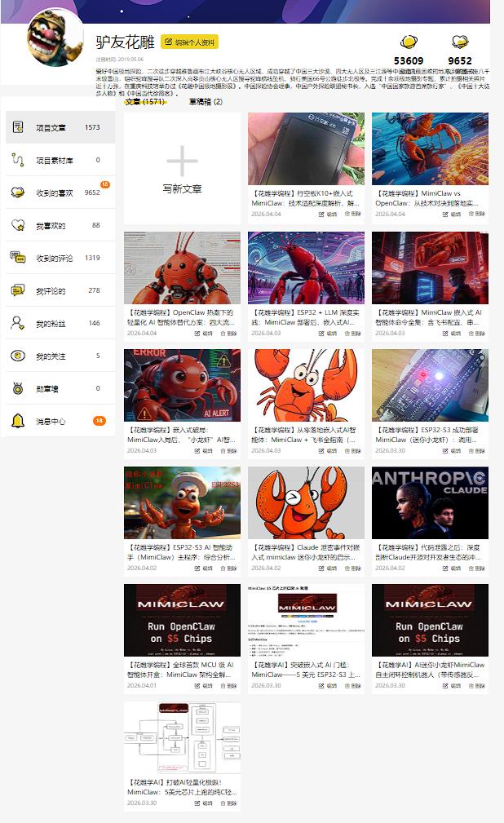Open the ESP32-S3 board LED photo thumbnail
Screen dimensions: 504x823
click(430, 385)
